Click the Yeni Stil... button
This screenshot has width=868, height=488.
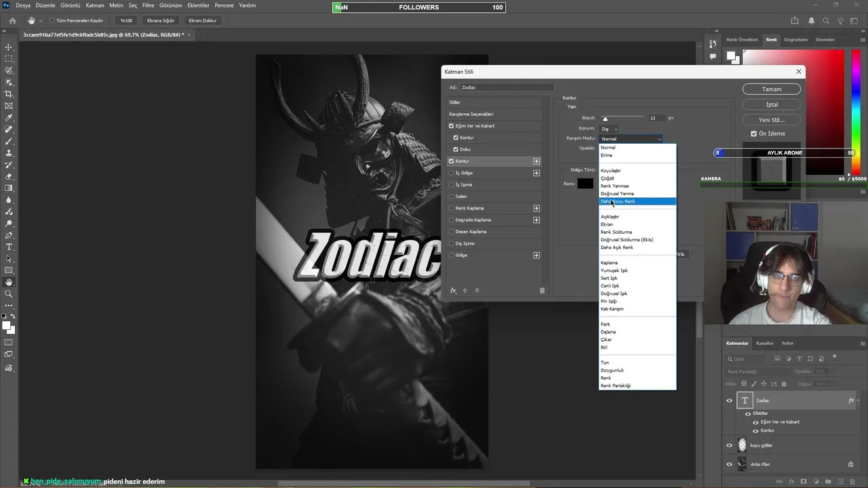[772, 120]
